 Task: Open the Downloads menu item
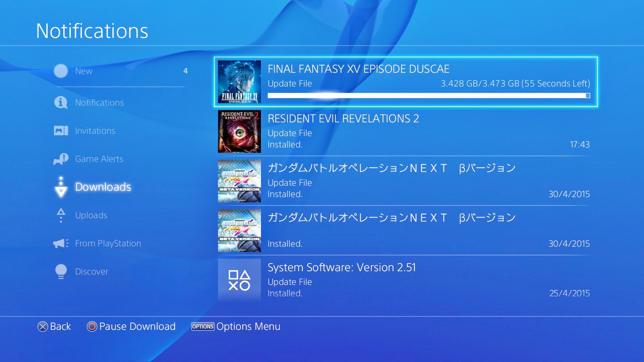click(x=103, y=187)
